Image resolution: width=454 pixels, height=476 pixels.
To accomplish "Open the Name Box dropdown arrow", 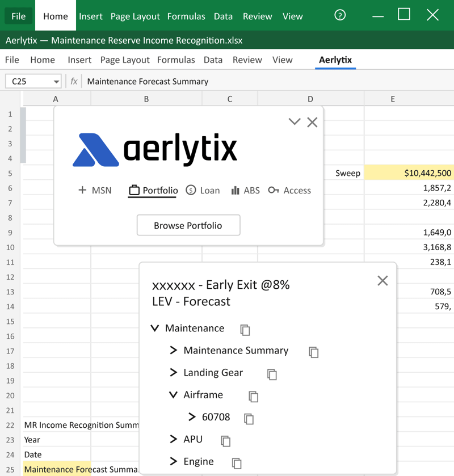I will pos(56,82).
